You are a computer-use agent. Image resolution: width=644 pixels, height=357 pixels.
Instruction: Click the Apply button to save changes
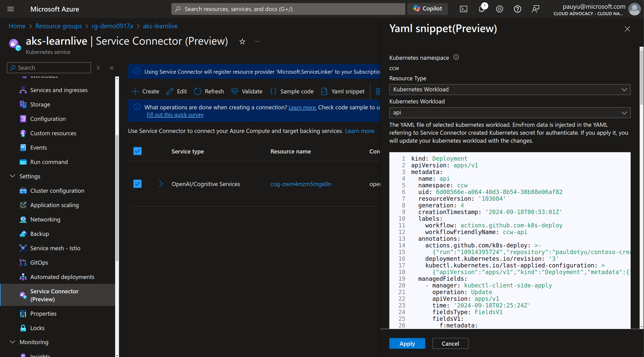point(407,343)
